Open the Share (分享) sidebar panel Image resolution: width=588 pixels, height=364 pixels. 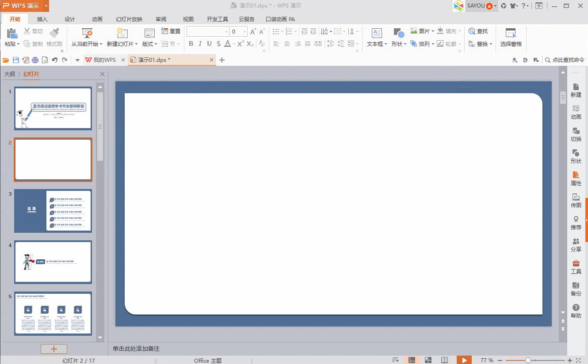click(576, 245)
